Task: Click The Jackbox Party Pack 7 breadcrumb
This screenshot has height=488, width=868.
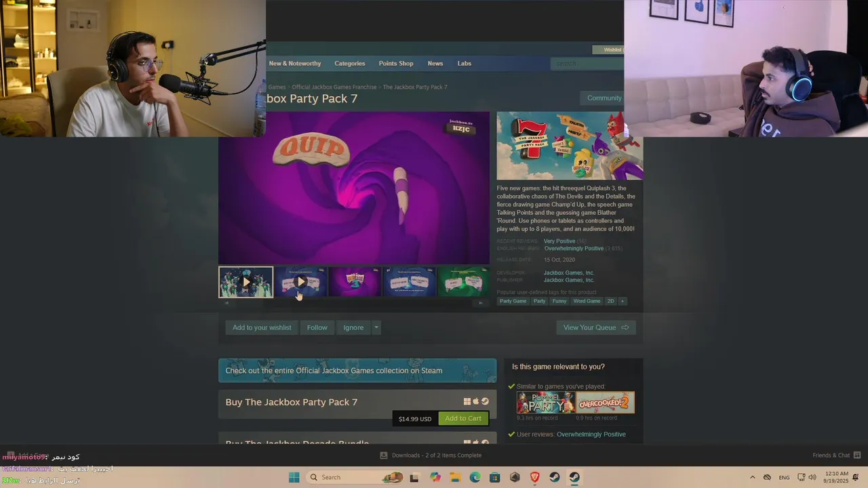Action: [x=415, y=87]
